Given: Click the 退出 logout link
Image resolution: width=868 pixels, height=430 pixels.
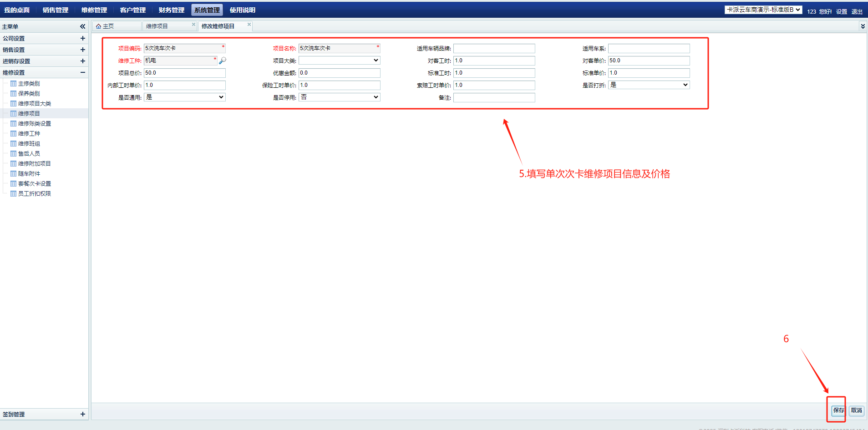Looking at the screenshot, I should [x=857, y=12].
